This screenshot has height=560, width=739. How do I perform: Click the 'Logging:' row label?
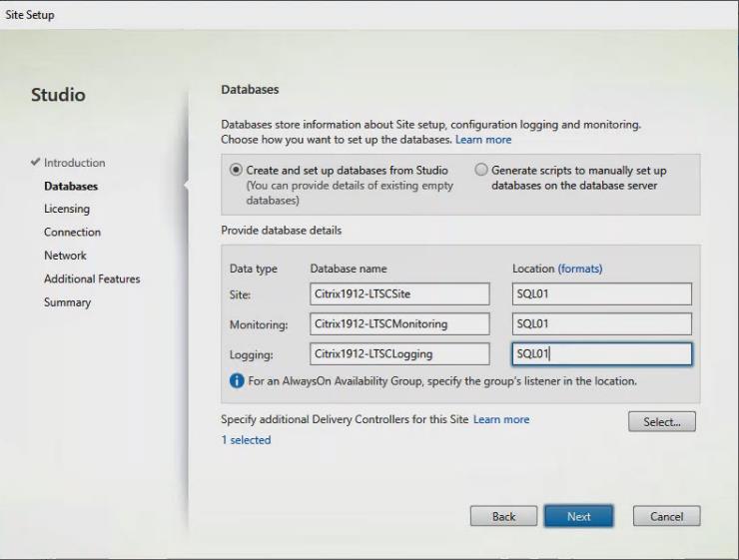click(252, 354)
